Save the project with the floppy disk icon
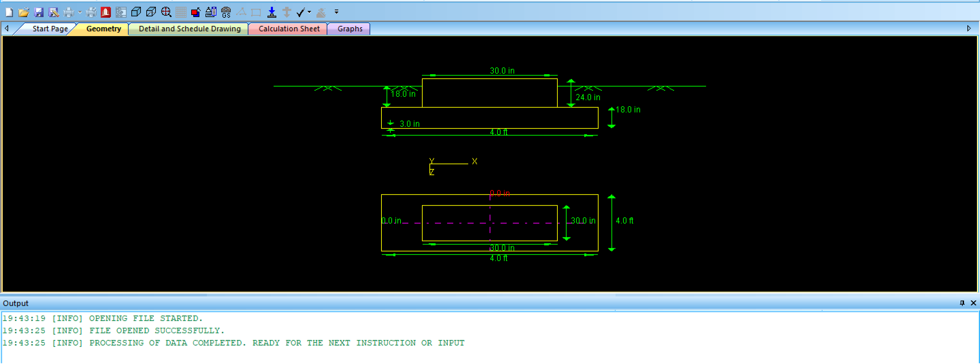 click(39, 13)
